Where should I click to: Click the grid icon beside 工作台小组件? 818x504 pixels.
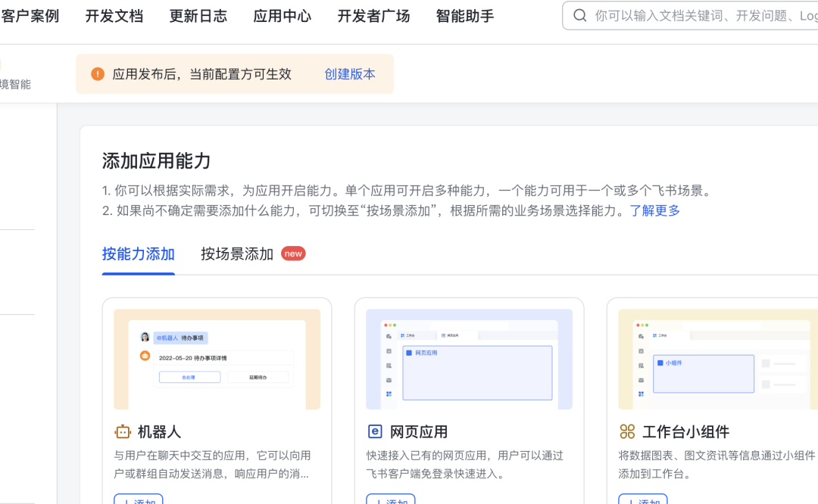pos(627,431)
